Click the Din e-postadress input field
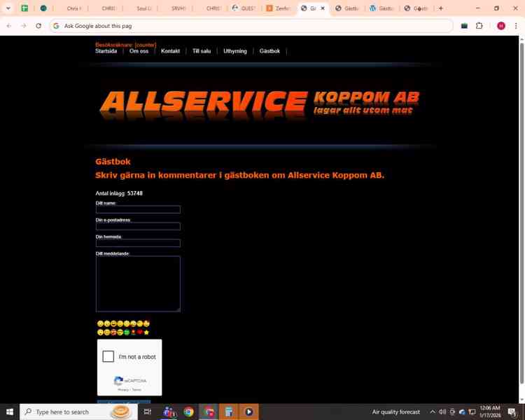The image size is (525, 420). [138, 226]
